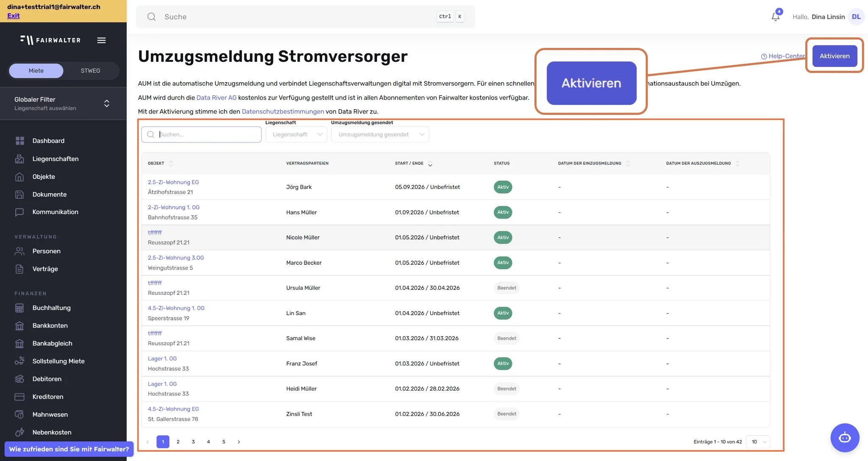Image resolution: width=868 pixels, height=461 pixels.
Task: Switch to the STWEG mode
Action: coord(90,71)
